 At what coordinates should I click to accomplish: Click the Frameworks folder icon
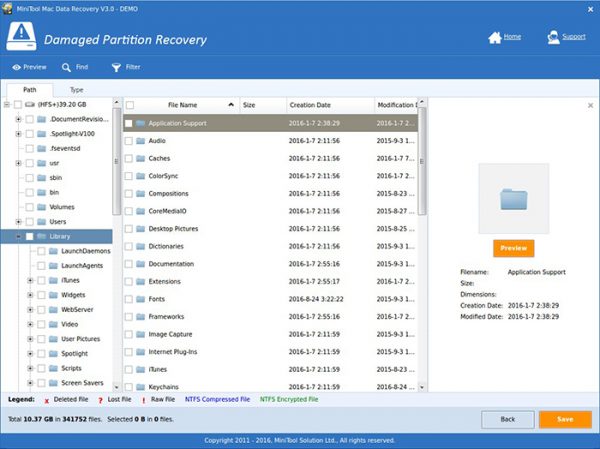tap(140, 317)
